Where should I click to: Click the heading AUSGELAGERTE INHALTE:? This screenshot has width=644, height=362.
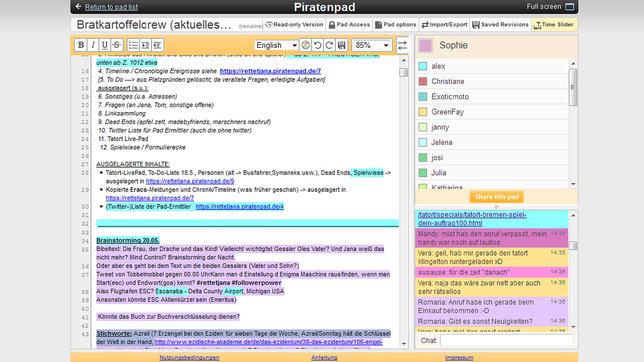[x=133, y=164]
